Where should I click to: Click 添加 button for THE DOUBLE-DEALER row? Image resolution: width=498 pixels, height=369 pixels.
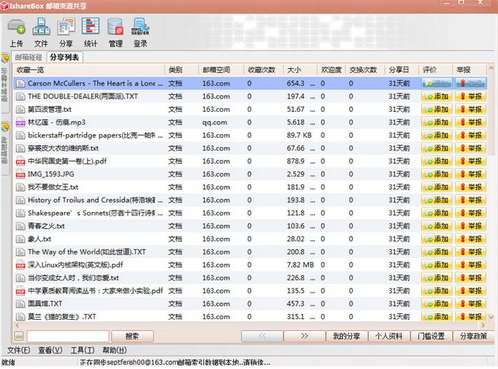click(x=437, y=97)
